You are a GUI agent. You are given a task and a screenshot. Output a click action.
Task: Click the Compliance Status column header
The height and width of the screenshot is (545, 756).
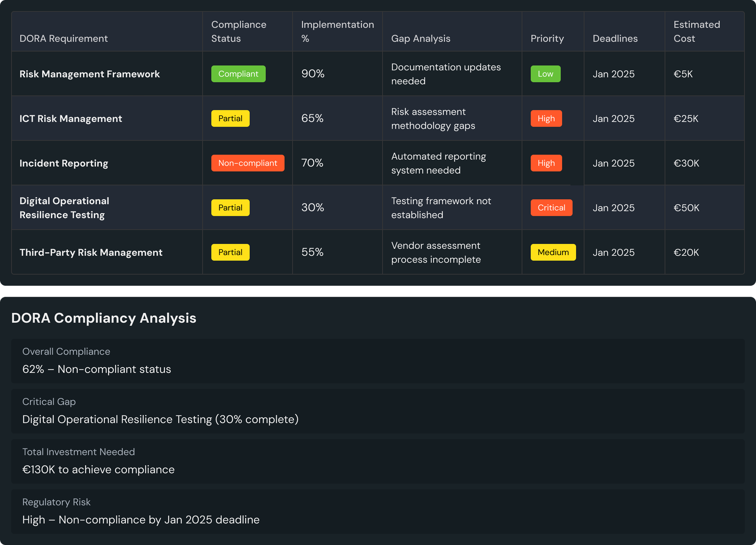pyautogui.click(x=239, y=32)
